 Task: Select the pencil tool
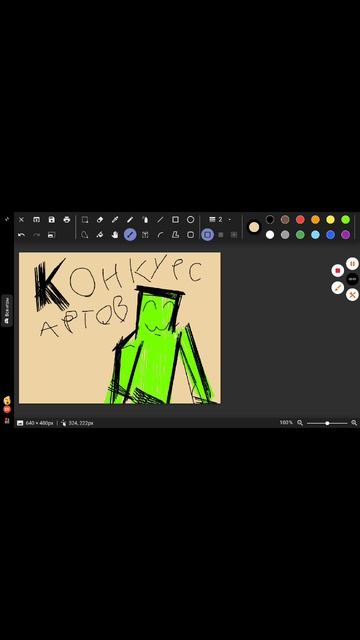coord(130,220)
